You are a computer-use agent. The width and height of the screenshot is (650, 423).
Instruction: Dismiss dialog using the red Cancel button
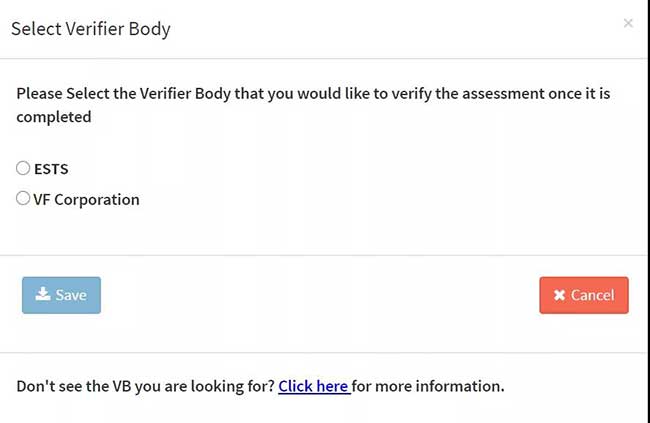[584, 295]
